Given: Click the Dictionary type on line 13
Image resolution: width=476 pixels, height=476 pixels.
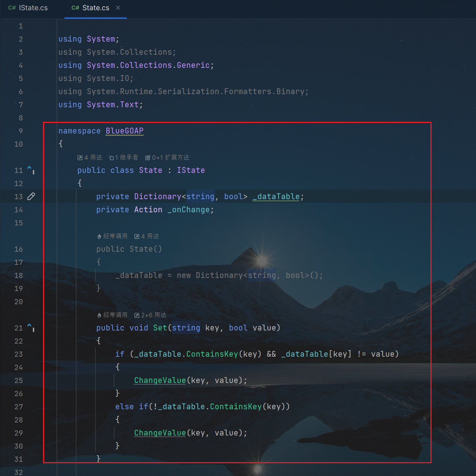Looking at the screenshot, I should click(157, 197).
